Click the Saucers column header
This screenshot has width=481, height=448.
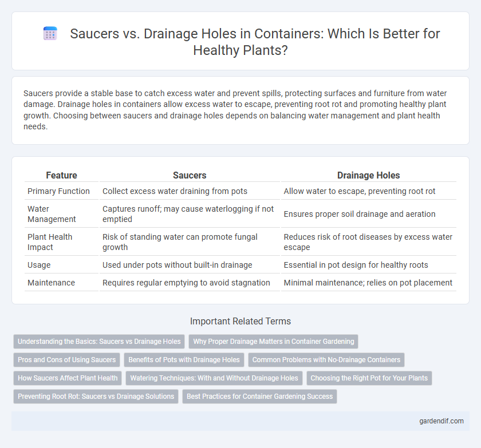click(x=190, y=175)
